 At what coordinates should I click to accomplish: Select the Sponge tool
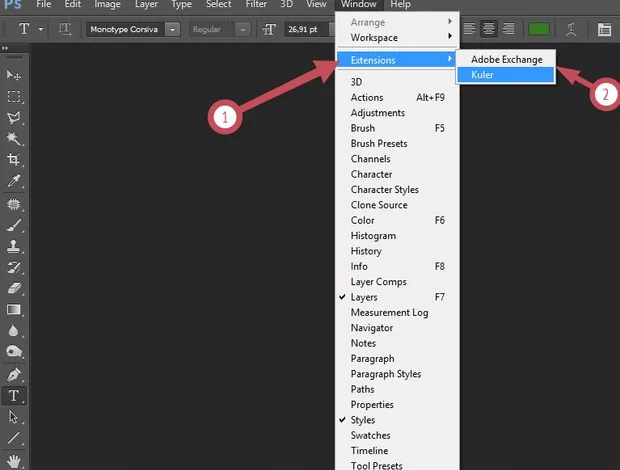14,351
